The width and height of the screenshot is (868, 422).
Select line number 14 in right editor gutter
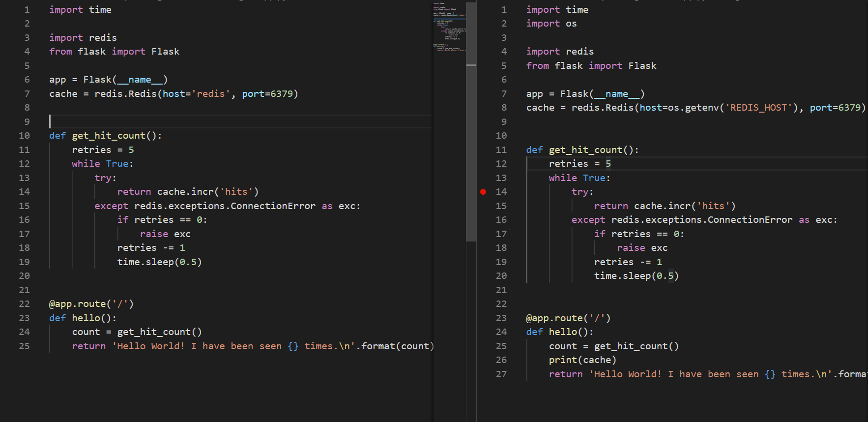point(501,192)
